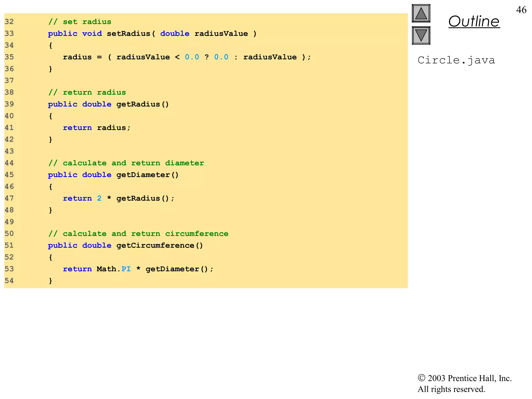The image size is (532, 399).
Task: Click line number 54
Action: pos(9,281)
